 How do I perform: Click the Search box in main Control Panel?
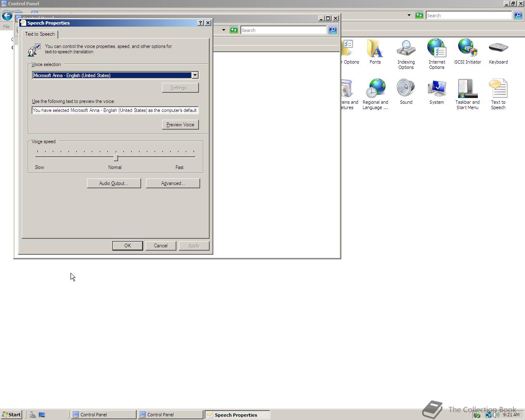pos(469,16)
